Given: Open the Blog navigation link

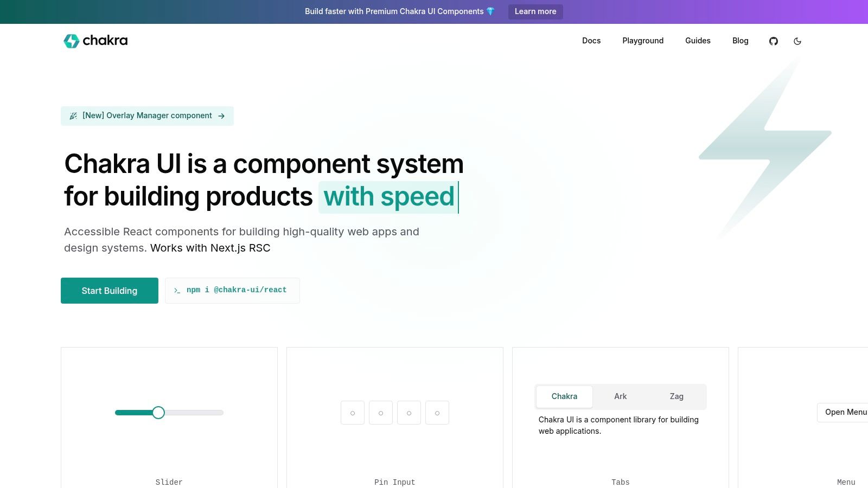Looking at the screenshot, I should click(x=741, y=41).
